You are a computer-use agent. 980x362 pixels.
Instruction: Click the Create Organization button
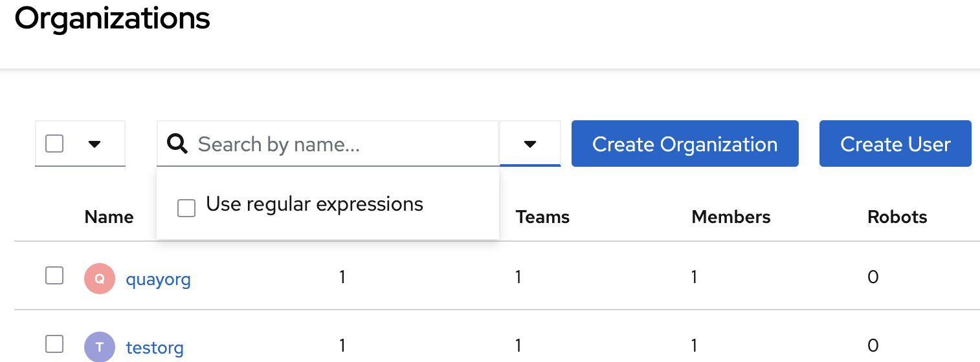[x=684, y=144]
